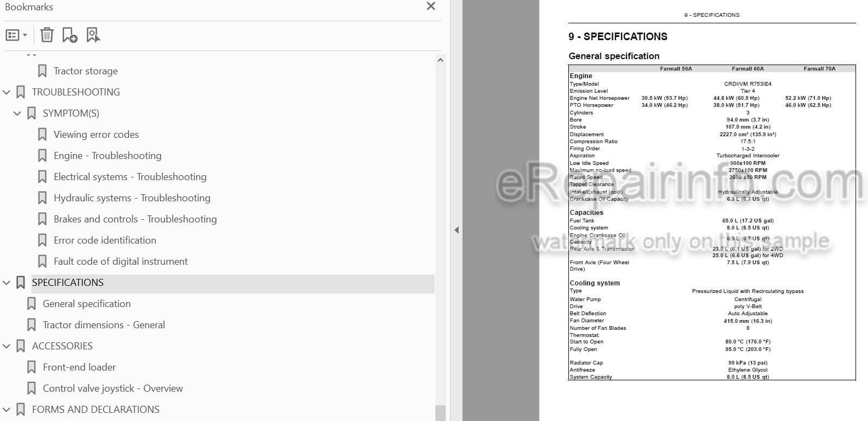Click scroll up arrow in bookmarks list
Viewport: 868px width, 421px height.
[x=440, y=60]
